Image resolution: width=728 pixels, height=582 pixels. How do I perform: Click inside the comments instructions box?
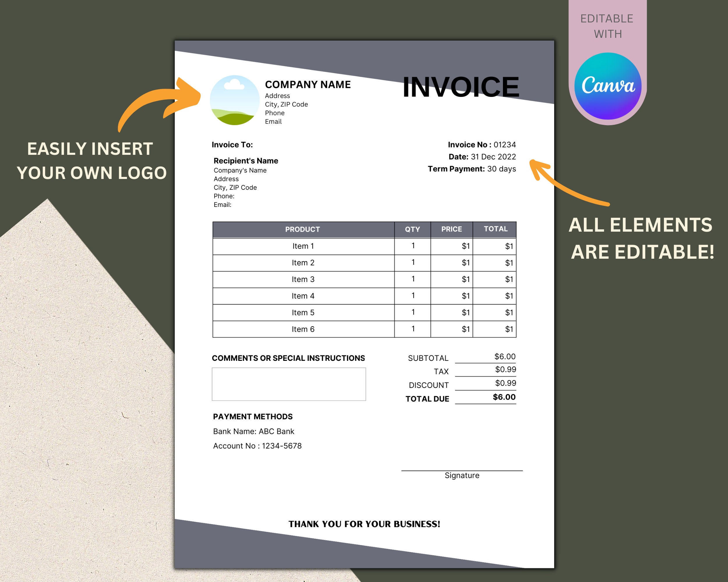[x=289, y=384]
